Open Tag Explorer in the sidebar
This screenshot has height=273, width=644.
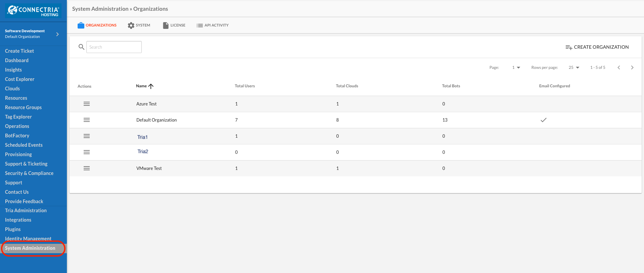pyautogui.click(x=18, y=117)
